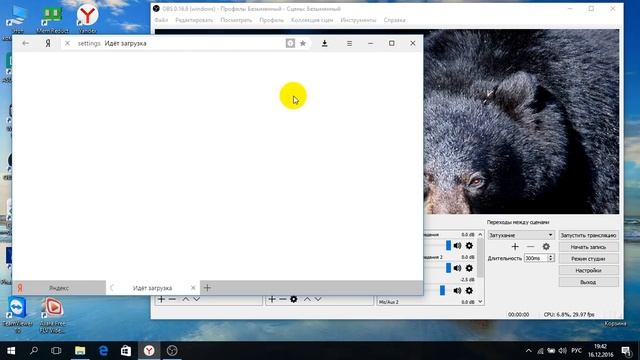The width and height of the screenshot is (640, 360).
Task: Move source down with the chevron
Action: click(318, 299)
